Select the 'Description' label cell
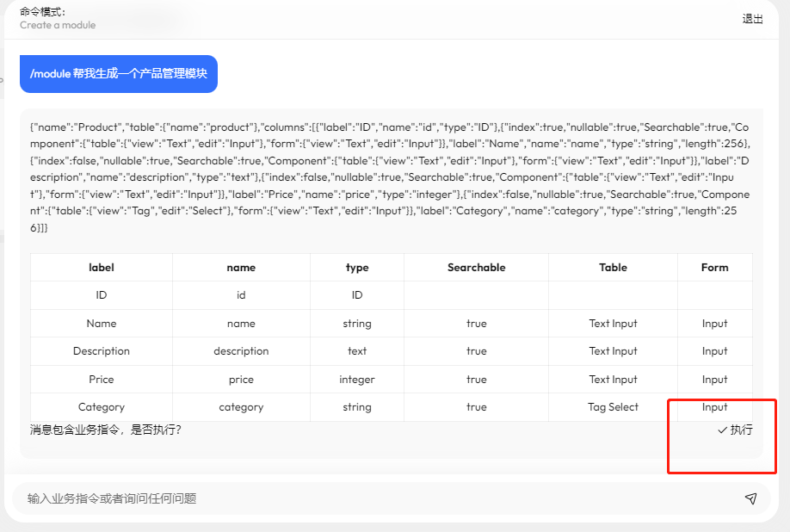The width and height of the screenshot is (790, 532). pos(102,351)
